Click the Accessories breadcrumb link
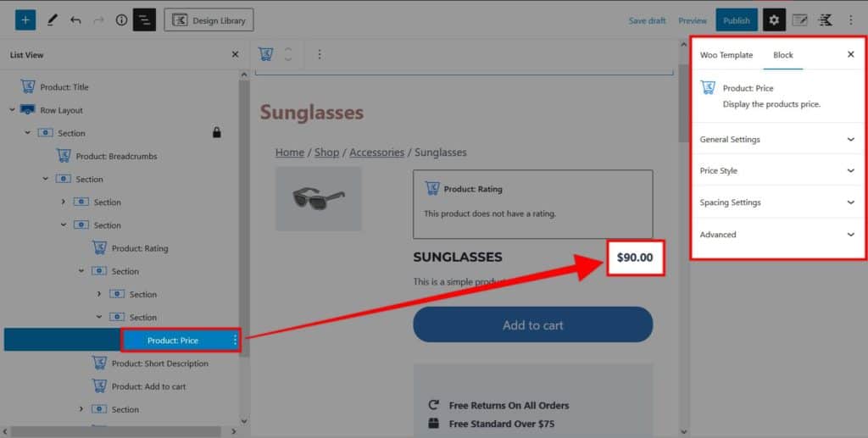 point(376,152)
